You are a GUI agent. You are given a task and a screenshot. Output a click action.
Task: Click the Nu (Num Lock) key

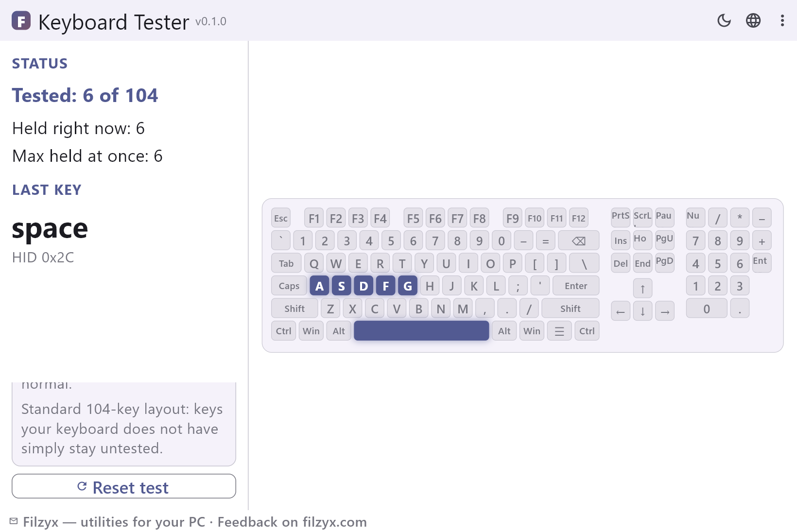click(695, 218)
